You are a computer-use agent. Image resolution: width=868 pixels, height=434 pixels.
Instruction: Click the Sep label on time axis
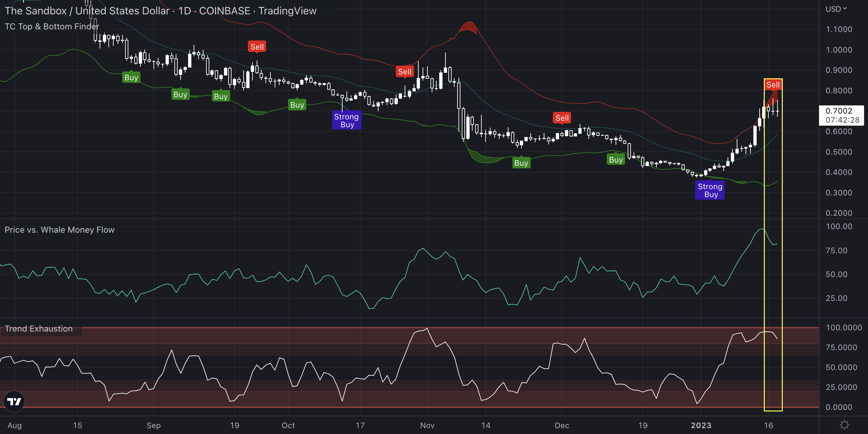click(154, 425)
